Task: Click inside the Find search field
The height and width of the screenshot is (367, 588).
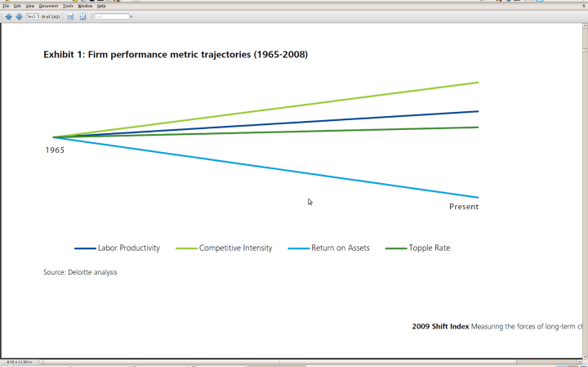Action: tap(111, 16)
